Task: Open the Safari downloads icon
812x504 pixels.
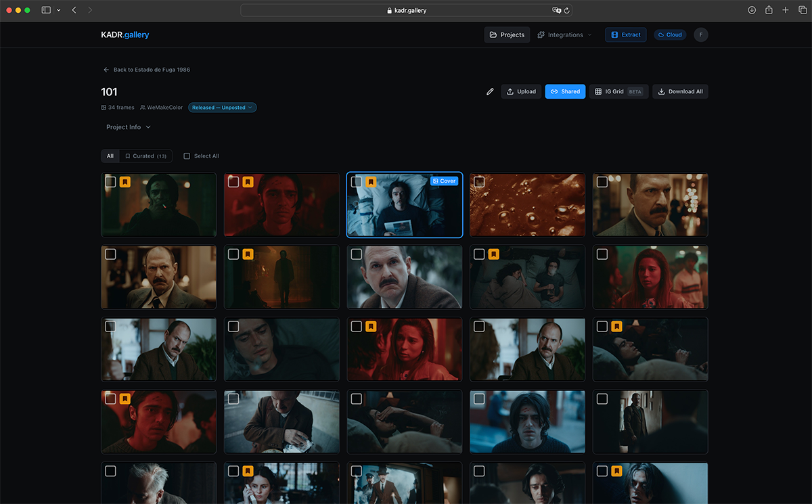Action: coord(752,10)
